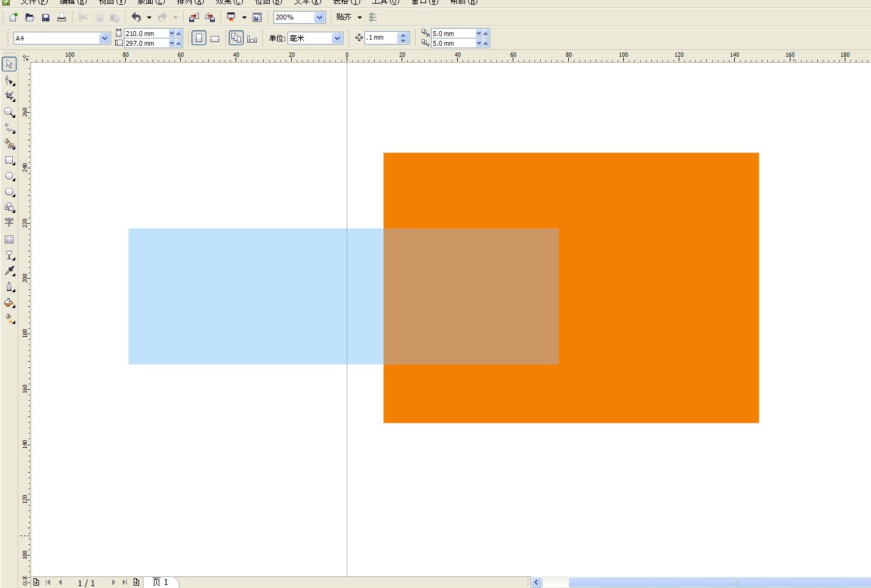This screenshot has height=588, width=871.
Task: Click the 1 / 1 page counter
Action: coord(86,583)
